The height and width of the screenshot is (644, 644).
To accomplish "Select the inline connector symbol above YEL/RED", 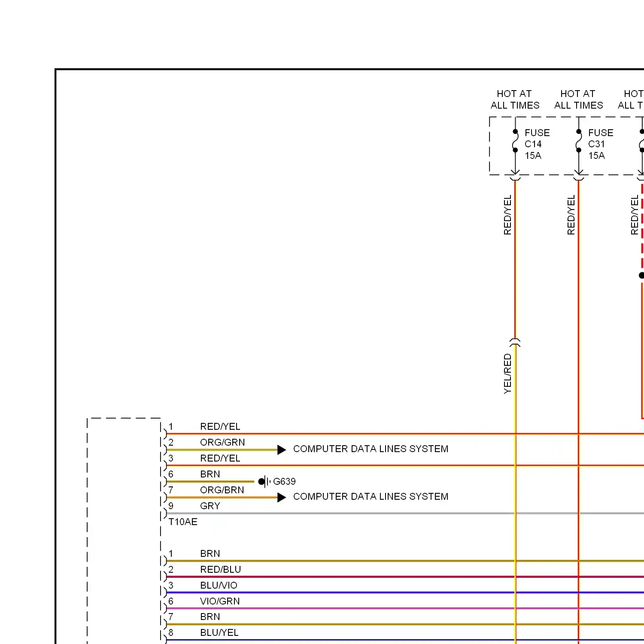I will point(515,342).
